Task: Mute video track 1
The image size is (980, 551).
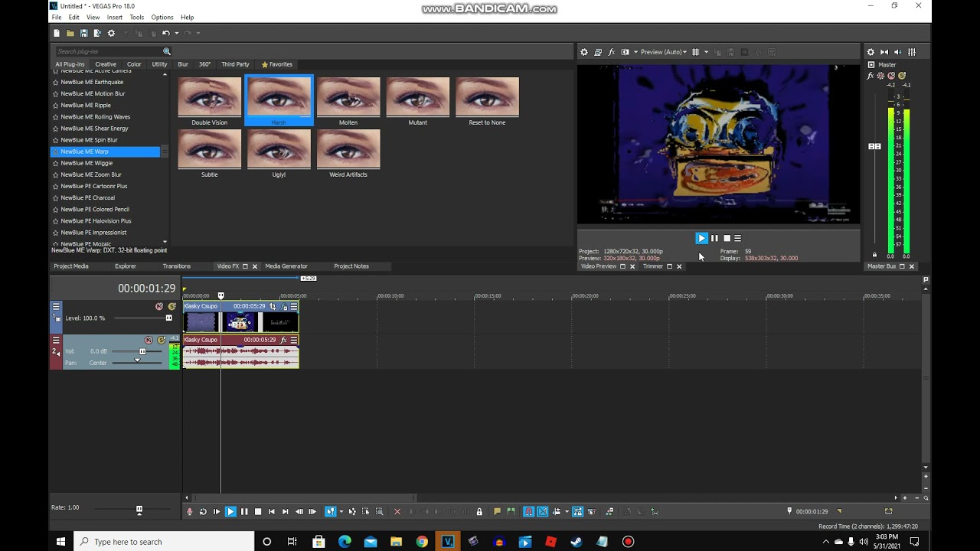Action: 159,306
